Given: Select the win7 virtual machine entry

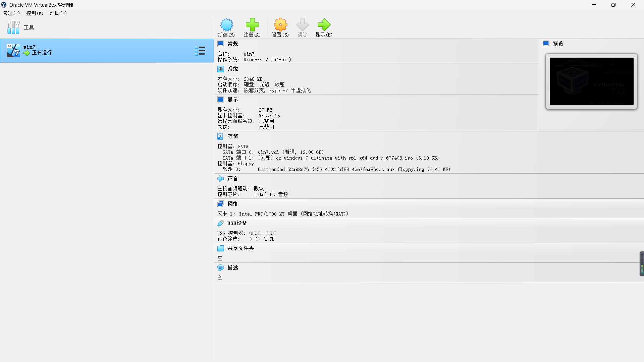Looking at the screenshot, I should 107,51.
